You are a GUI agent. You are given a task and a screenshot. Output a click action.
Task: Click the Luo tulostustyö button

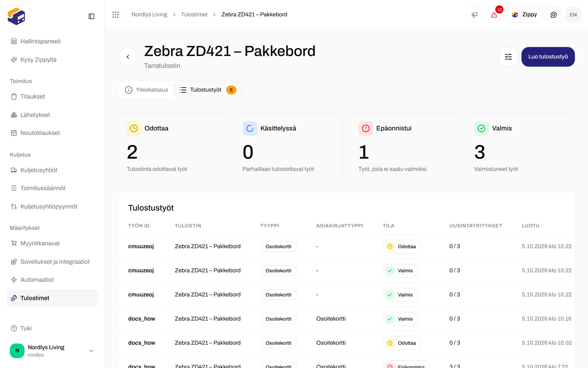(x=548, y=57)
